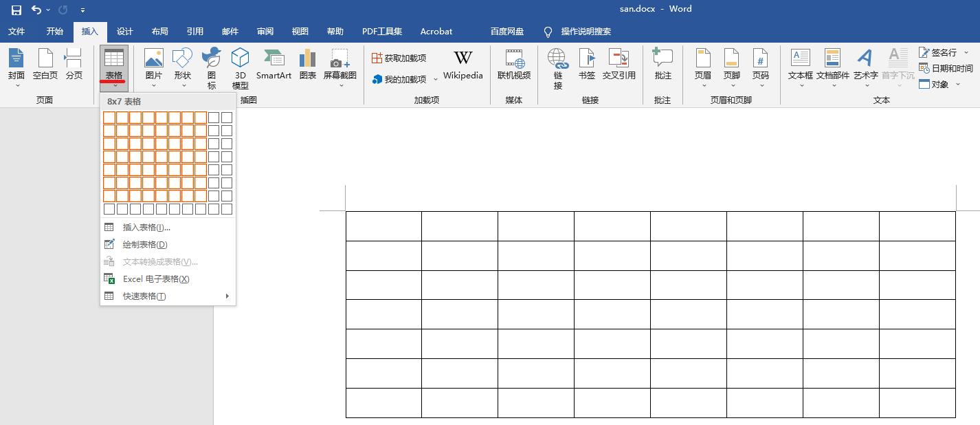The width and height of the screenshot is (980, 425).
Task: Insert an icon graphic (图标)
Action: 212,67
